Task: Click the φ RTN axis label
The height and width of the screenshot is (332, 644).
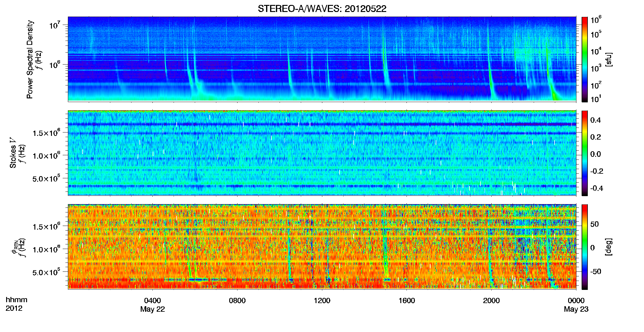Action: click(x=14, y=247)
